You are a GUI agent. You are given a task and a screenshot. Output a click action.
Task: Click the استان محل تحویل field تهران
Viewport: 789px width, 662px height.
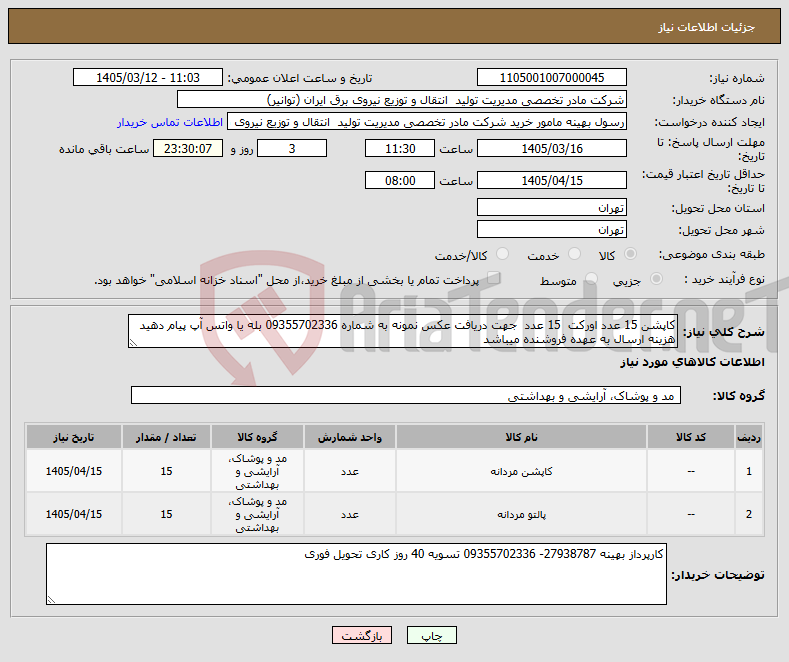pyautogui.click(x=552, y=207)
